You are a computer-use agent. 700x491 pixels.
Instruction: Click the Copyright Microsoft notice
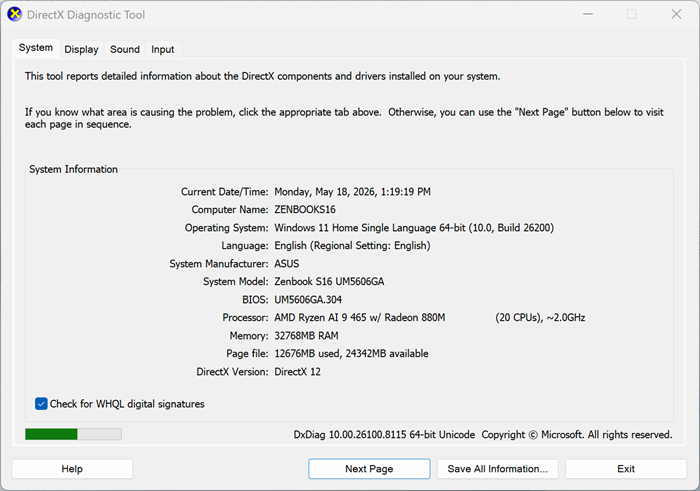click(577, 435)
